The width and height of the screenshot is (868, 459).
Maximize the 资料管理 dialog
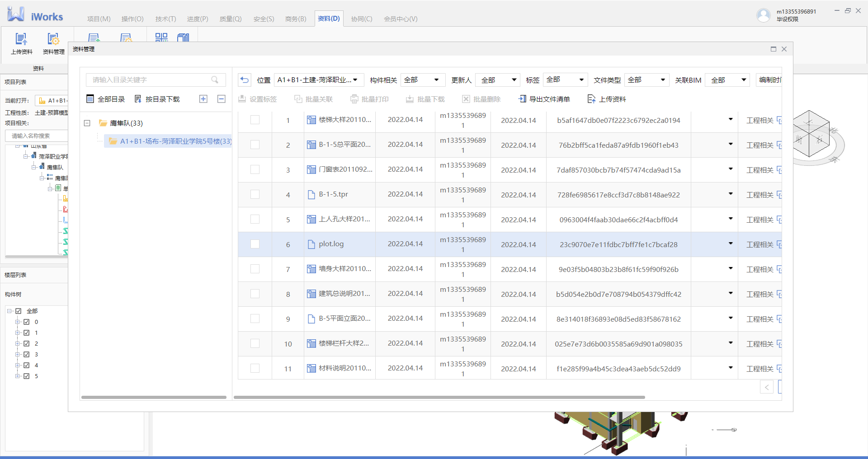774,49
